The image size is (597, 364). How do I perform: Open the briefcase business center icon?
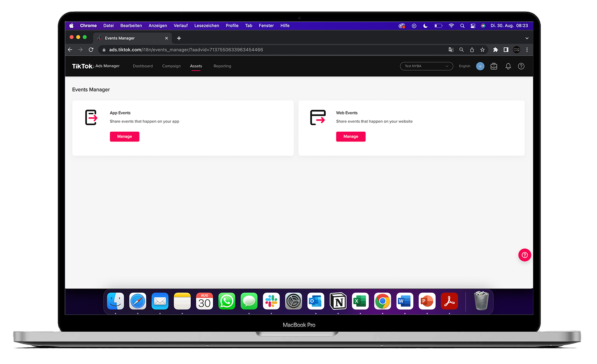494,66
